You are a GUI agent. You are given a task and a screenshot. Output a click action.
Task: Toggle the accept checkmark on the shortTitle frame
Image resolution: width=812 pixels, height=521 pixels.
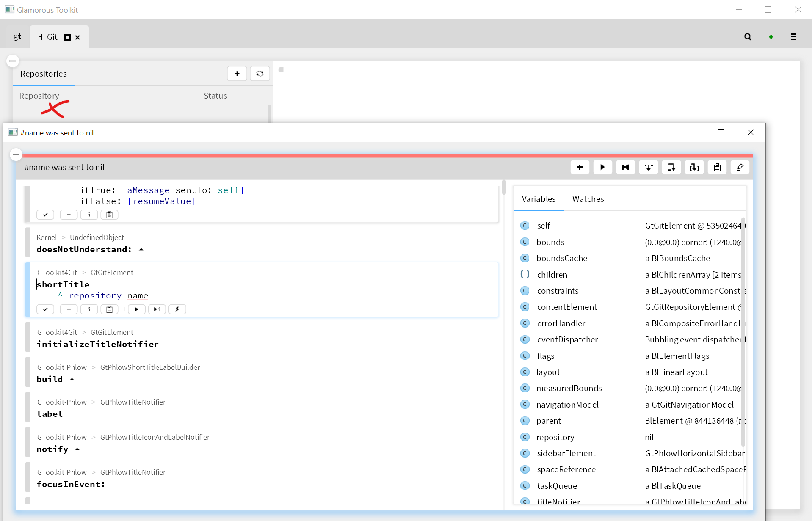click(45, 309)
